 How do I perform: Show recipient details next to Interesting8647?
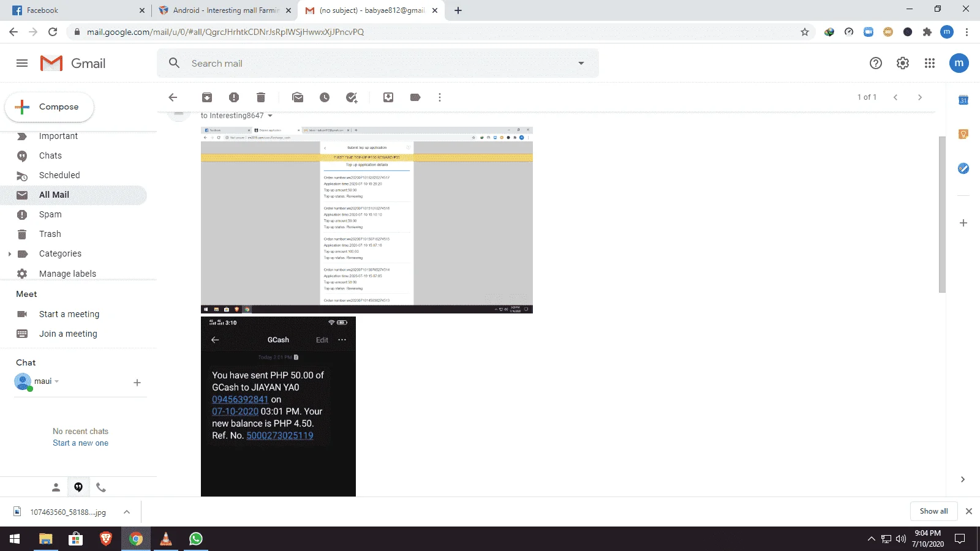pos(270,116)
